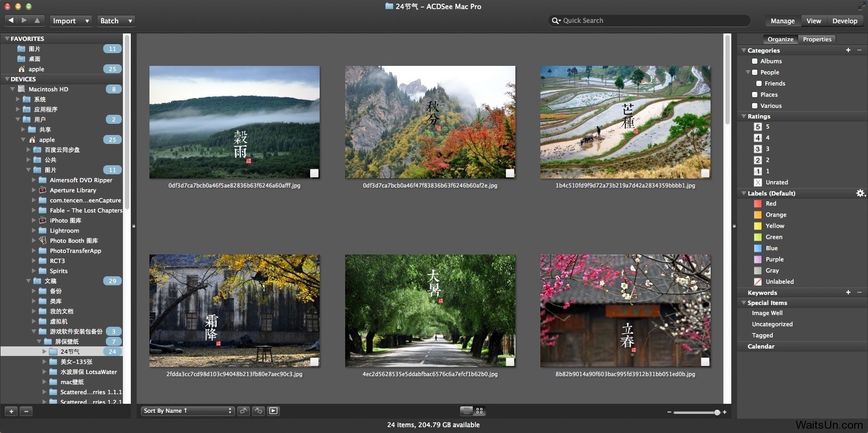
Task: Start slideshow playback
Action: [x=273, y=411]
